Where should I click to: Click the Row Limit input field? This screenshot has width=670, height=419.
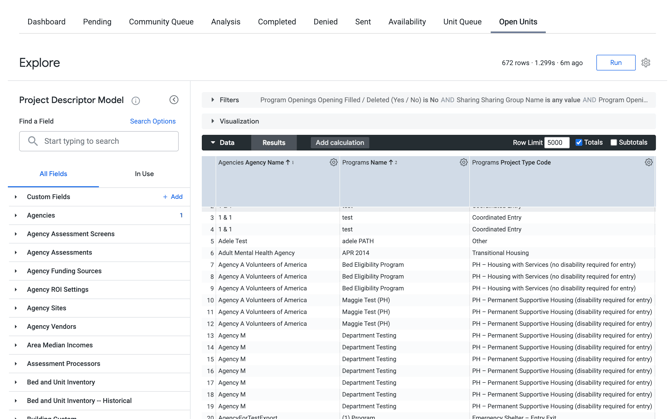pyautogui.click(x=557, y=143)
